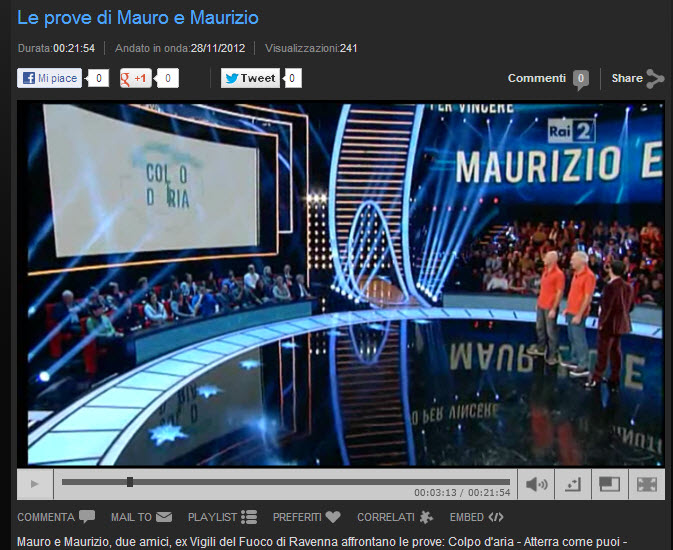Mute the video with the speaker icon
Viewport: 673px width, 550px height.
pyautogui.click(x=537, y=484)
